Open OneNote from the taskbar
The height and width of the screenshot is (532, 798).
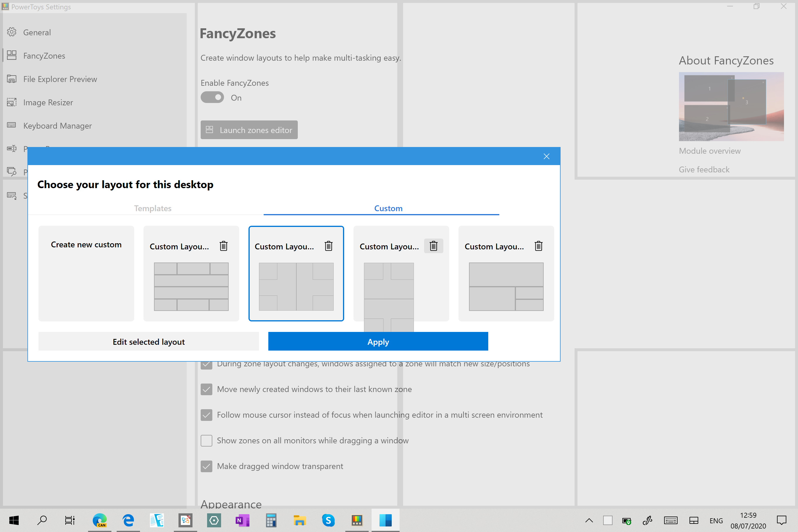tap(242, 520)
